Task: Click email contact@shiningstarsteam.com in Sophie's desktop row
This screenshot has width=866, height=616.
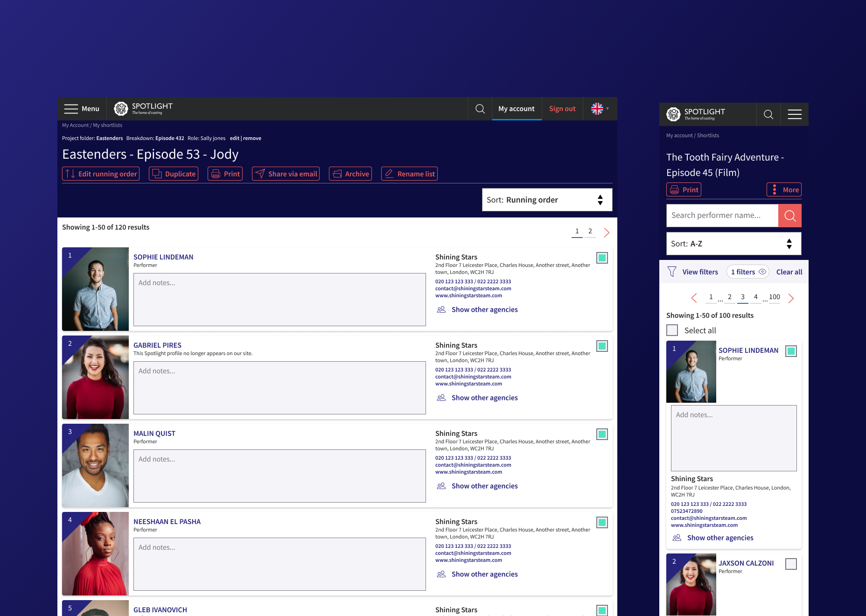Action: 473,288
